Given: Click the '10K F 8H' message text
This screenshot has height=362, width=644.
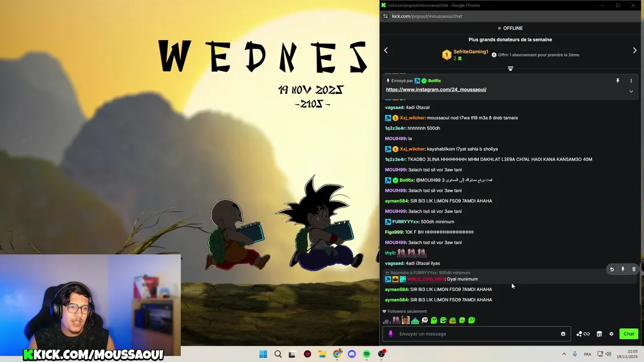Looking at the screenshot, I should pos(439,232).
